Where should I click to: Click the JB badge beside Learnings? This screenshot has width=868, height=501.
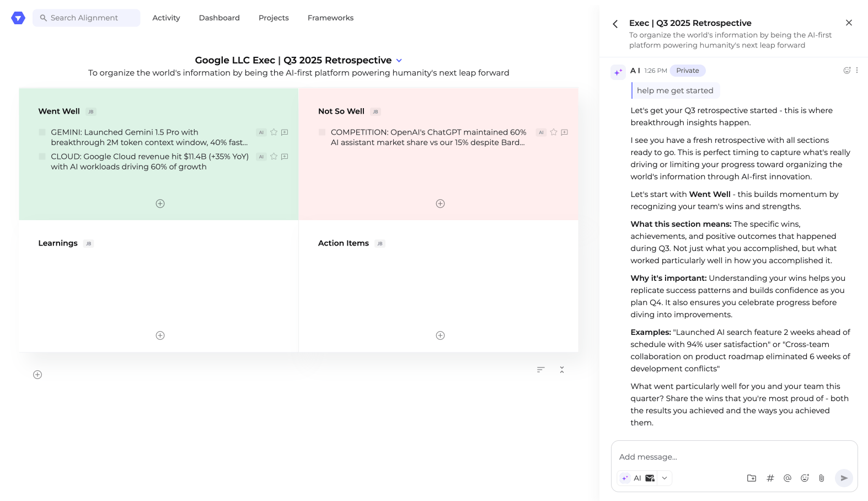pos(88,244)
